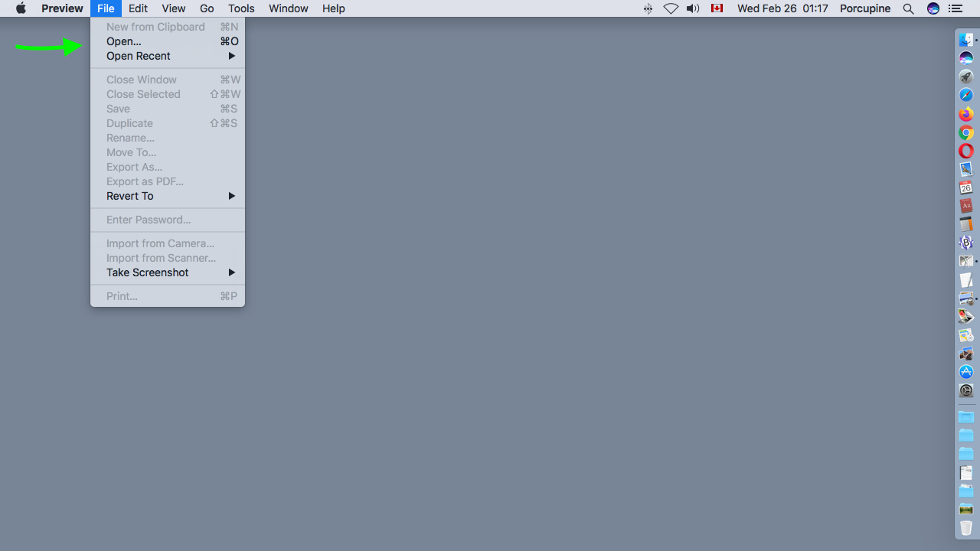Open Spotlight search magnifier
Image resolution: width=980 pixels, height=551 pixels.
(x=908, y=8)
